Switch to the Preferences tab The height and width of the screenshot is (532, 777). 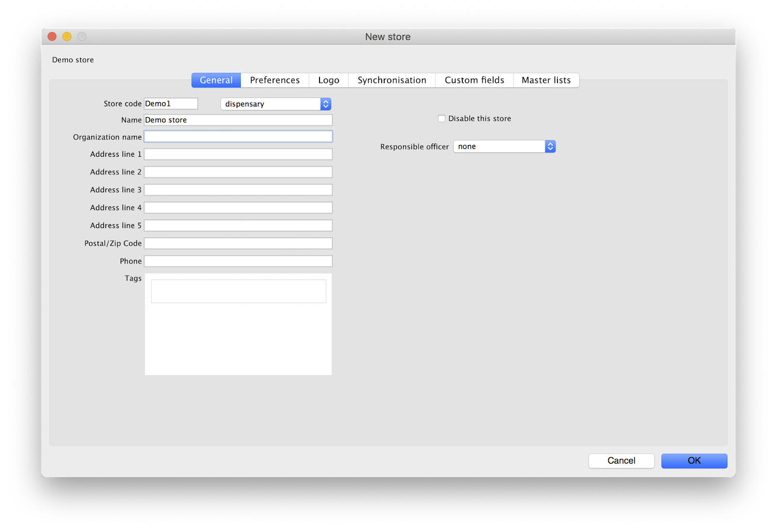pos(274,80)
